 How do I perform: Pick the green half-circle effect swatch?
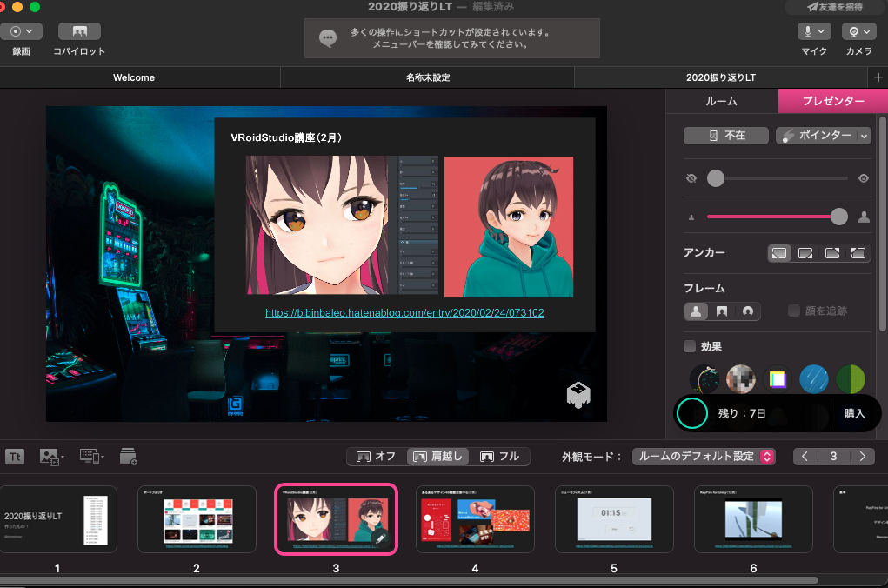[x=851, y=379]
